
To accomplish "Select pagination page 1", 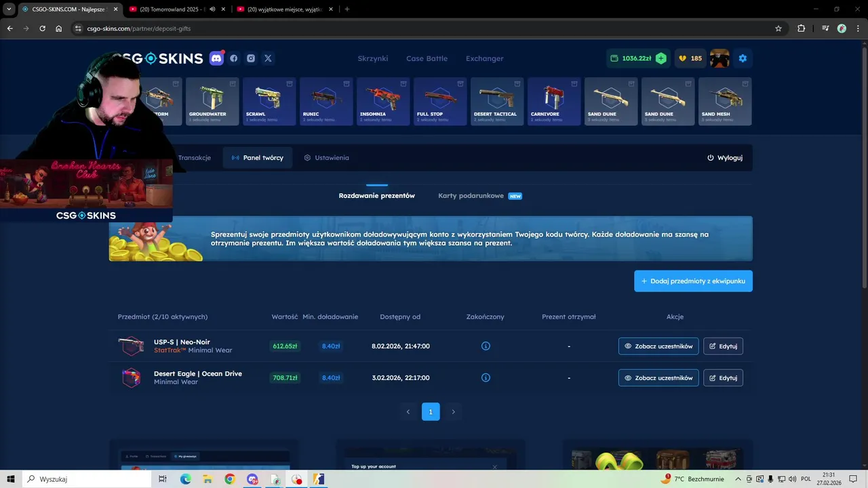I will (431, 411).
